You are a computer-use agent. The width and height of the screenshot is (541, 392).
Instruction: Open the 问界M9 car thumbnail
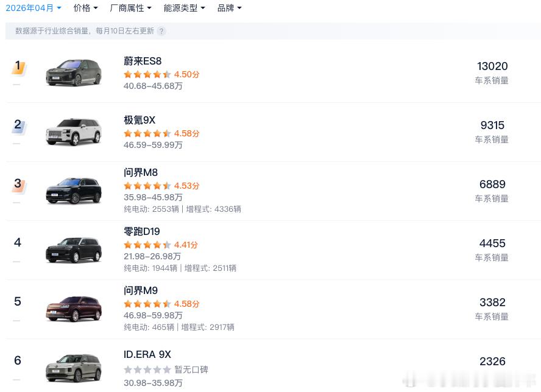click(74, 309)
